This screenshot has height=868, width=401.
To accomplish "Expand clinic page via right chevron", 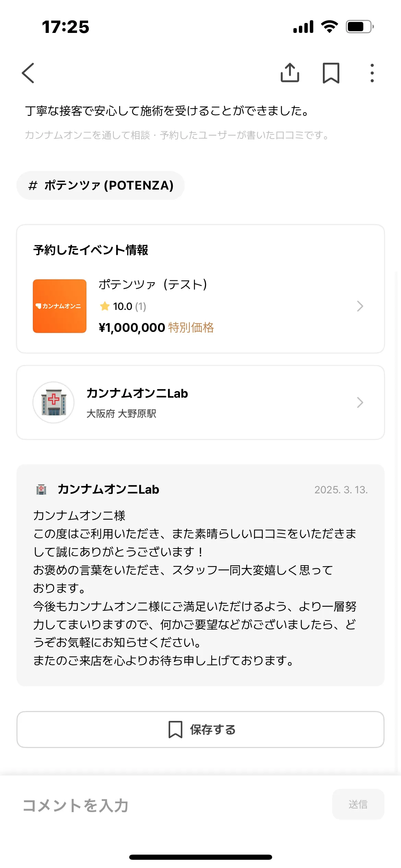I will pos(360,402).
